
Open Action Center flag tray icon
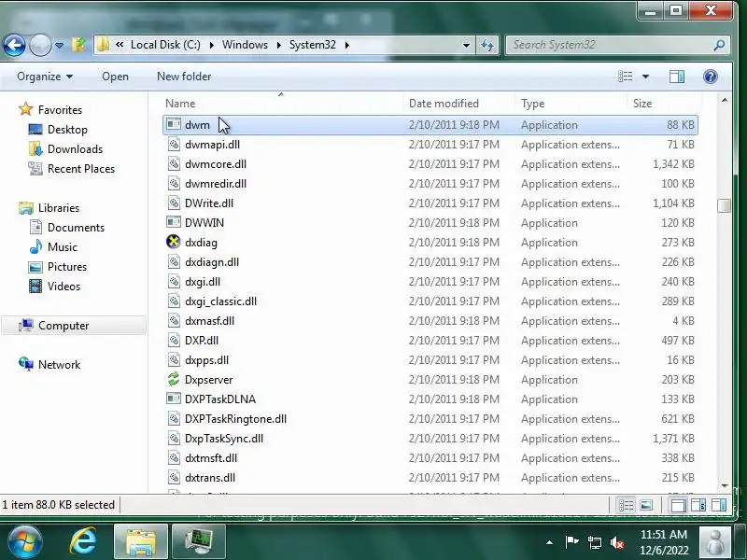[571, 542]
